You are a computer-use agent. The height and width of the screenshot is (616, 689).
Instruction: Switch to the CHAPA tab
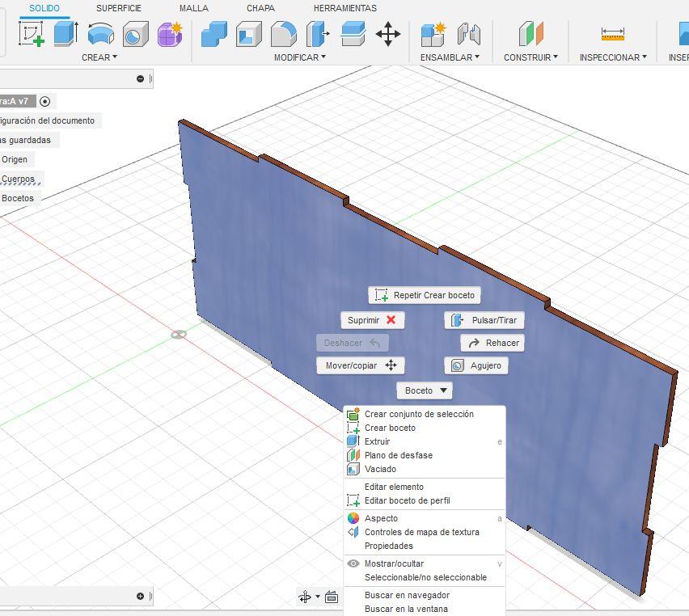pos(260,8)
